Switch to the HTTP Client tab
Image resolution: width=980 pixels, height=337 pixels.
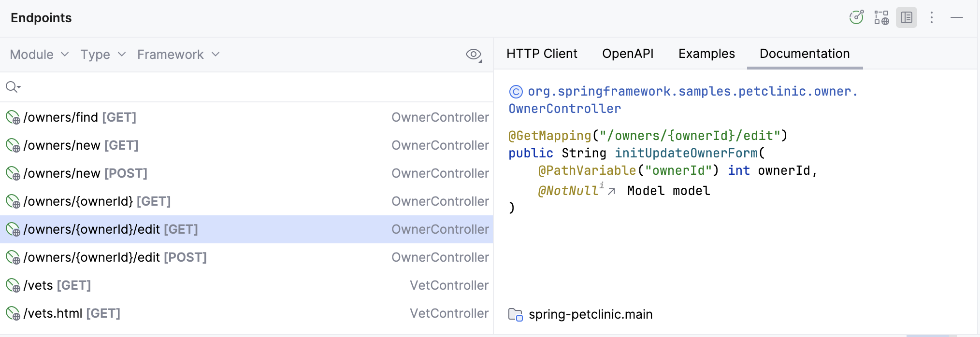[542, 54]
